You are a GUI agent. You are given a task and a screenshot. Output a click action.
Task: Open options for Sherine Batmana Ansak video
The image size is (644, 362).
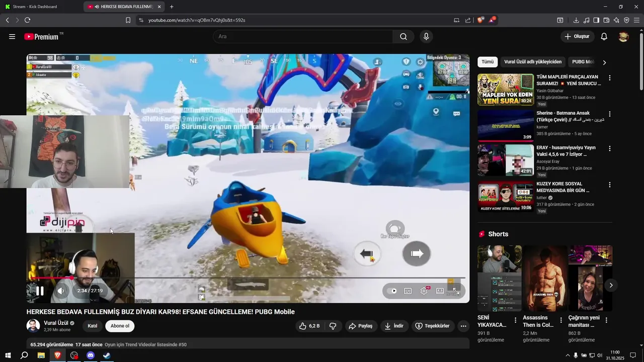click(610, 114)
